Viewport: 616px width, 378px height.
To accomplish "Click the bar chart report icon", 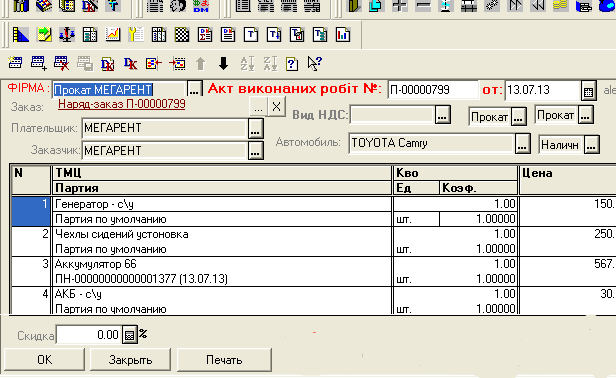I will coord(343,35).
